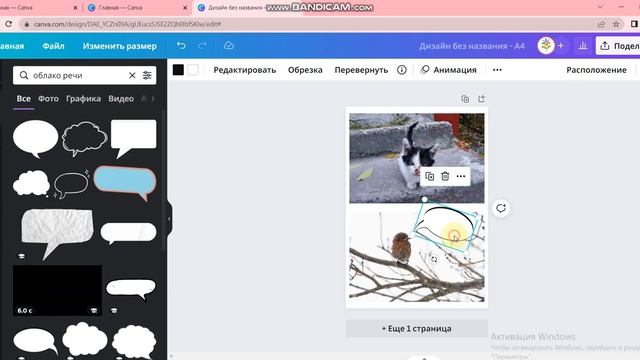Open the Расположение panel
Screen dimensions: 640x360
(596, 70)
